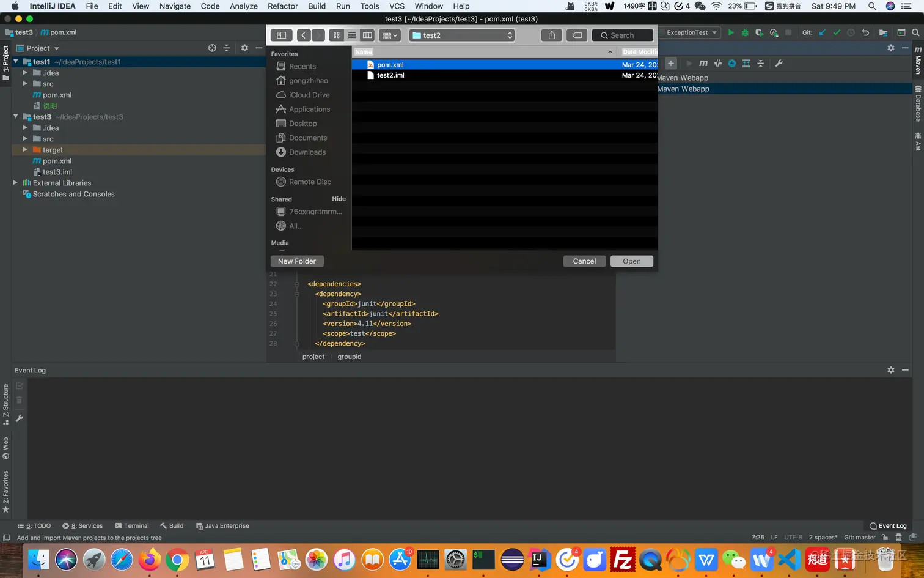Screen dimensions: 924x578
Task: Click the New Folder button
Action: pyautogui.click(x=297, y=261)
